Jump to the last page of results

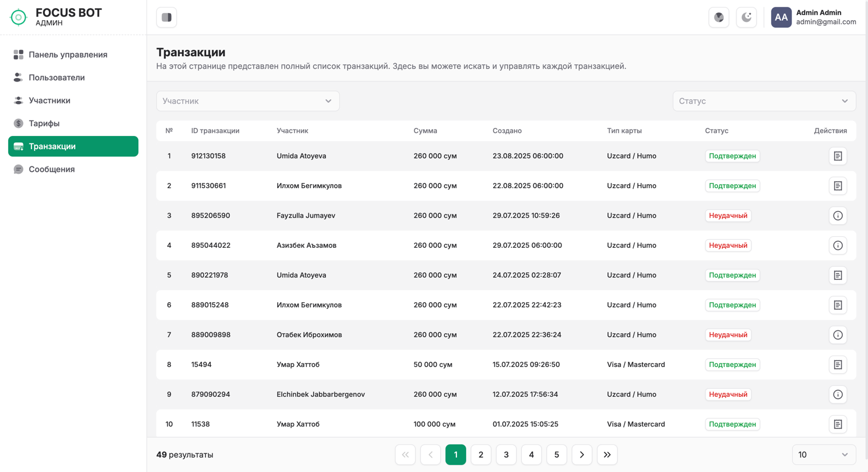(x=607, y=455)
